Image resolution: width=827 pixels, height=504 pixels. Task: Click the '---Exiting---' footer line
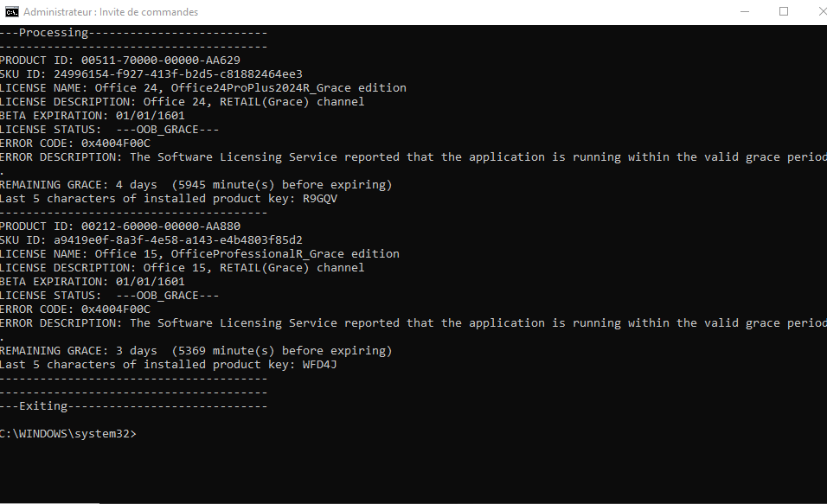[x=133, y=406]
